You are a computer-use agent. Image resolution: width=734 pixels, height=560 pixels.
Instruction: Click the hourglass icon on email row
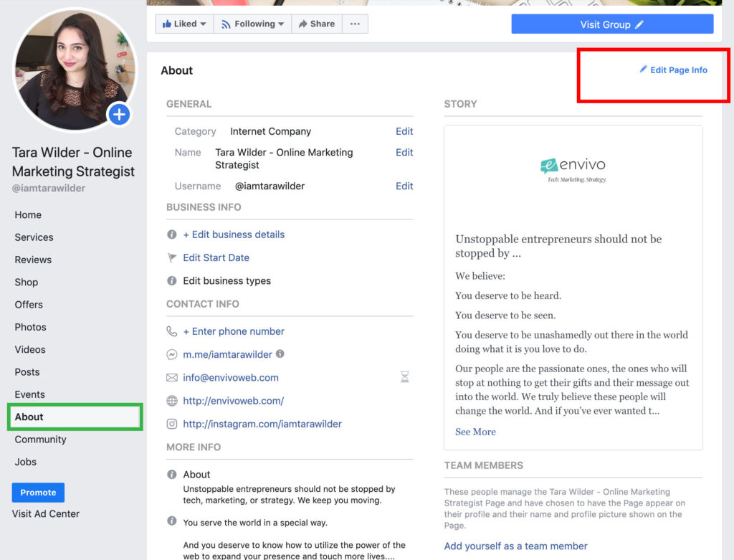pos(405,377)
